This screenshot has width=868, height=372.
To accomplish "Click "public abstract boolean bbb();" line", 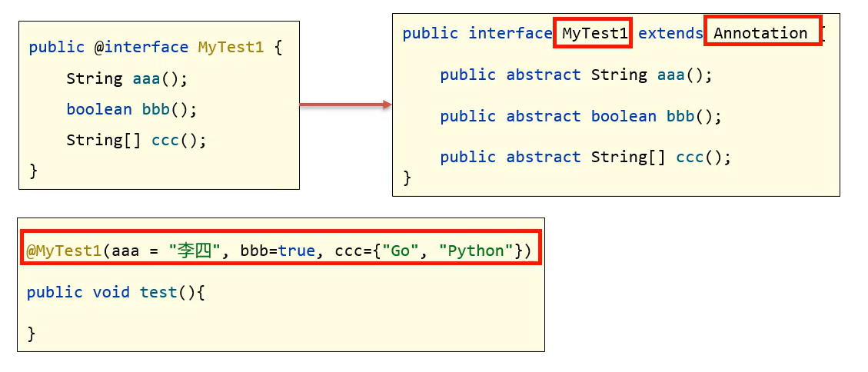I will pyautogui.click(x=580, y=116).
